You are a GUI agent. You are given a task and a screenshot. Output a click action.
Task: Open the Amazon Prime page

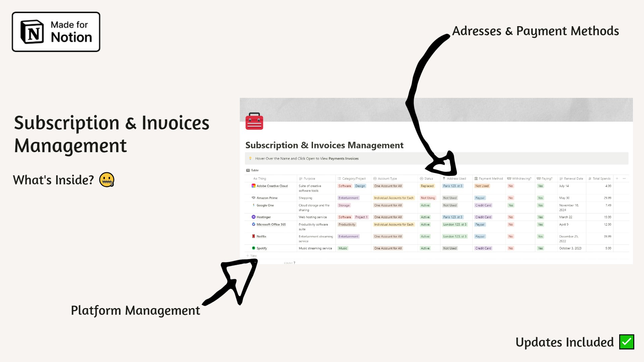point(267,198)
